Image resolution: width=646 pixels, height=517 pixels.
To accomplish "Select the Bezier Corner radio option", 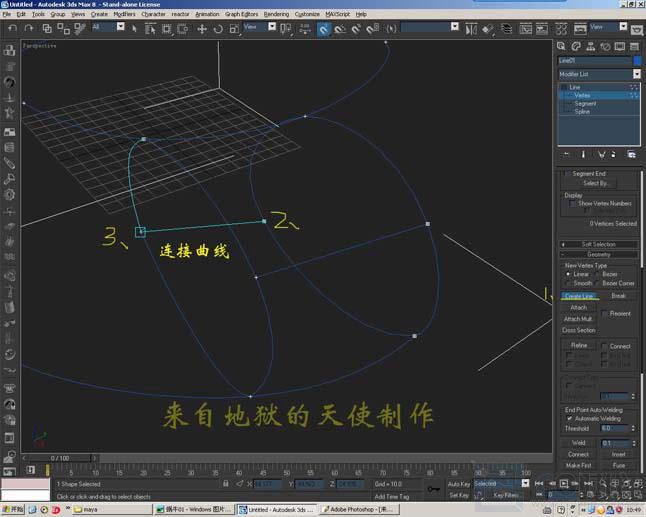I will coord(597,283).
